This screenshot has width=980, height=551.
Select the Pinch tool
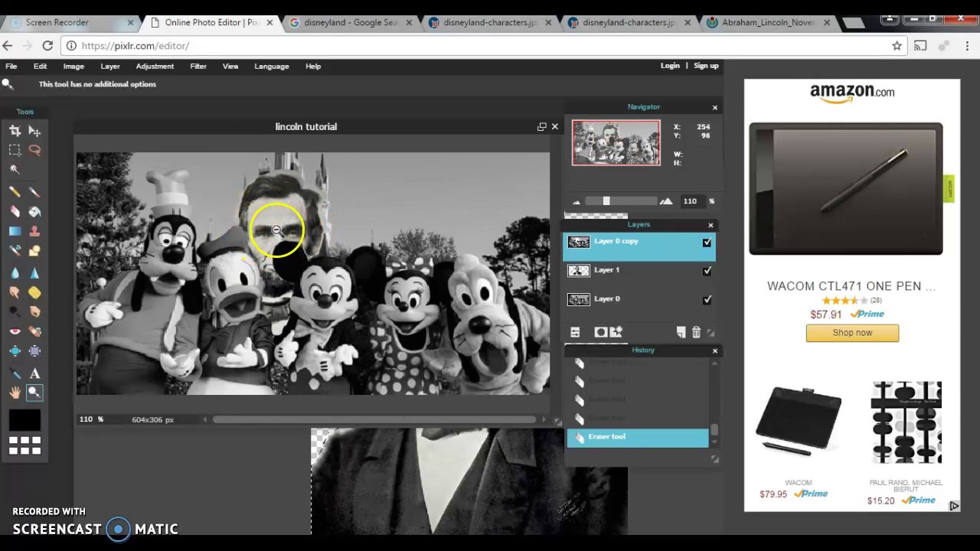(34, 351)
